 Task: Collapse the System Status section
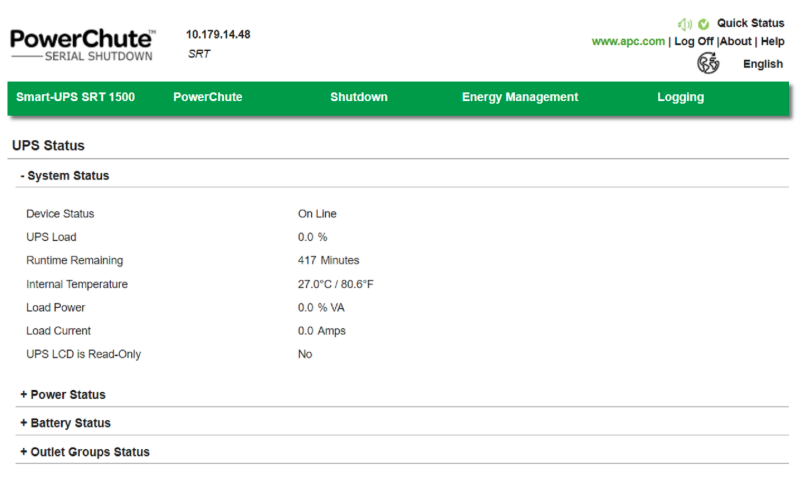coord(65,175)
